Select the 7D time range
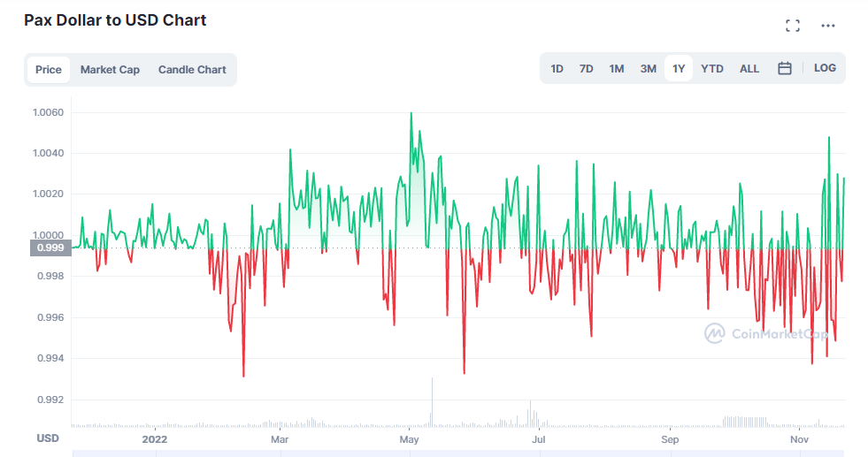The height and width of the screenshot is (457, 868). [x=587, y=69]
